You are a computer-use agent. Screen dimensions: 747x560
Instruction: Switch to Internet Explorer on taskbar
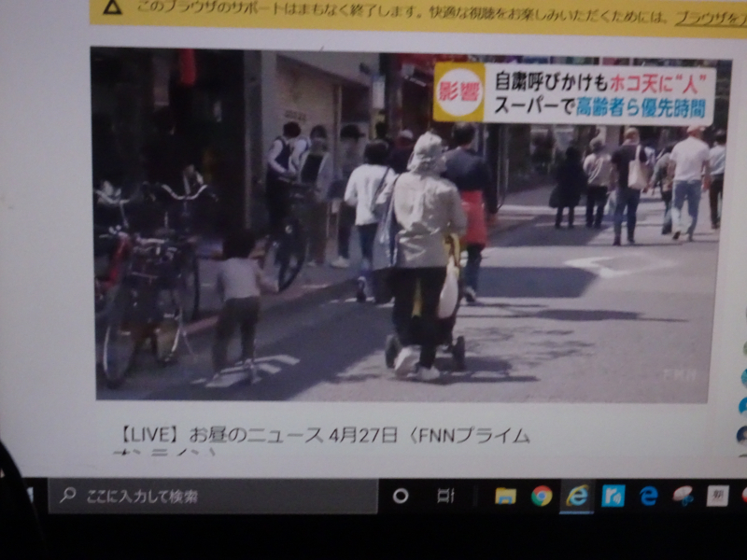point(577,497)
